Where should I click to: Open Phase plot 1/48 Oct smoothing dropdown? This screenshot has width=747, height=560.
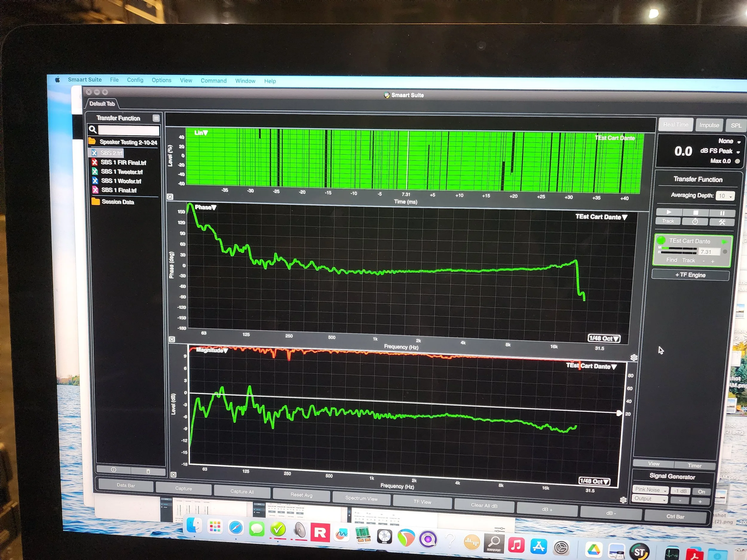(x=604, y=338)
